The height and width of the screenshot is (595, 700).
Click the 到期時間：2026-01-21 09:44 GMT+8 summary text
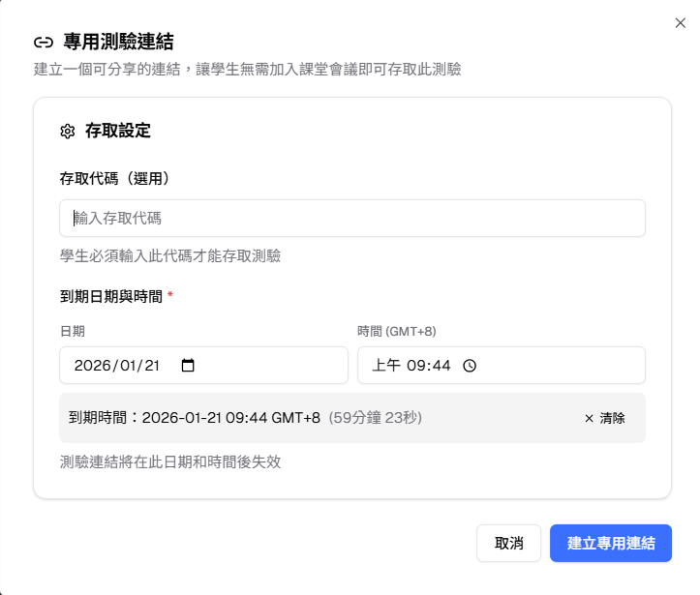coord(195,418)
